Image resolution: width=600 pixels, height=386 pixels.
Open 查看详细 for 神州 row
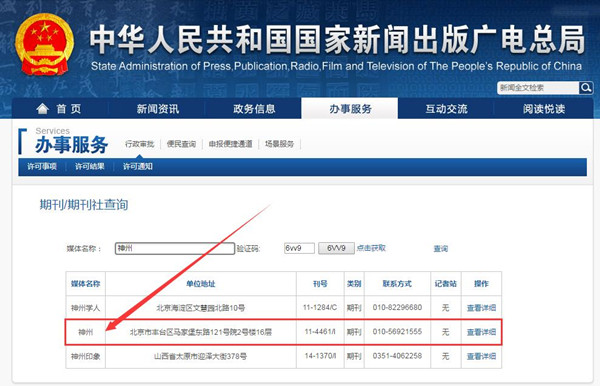tap(481, 332)
